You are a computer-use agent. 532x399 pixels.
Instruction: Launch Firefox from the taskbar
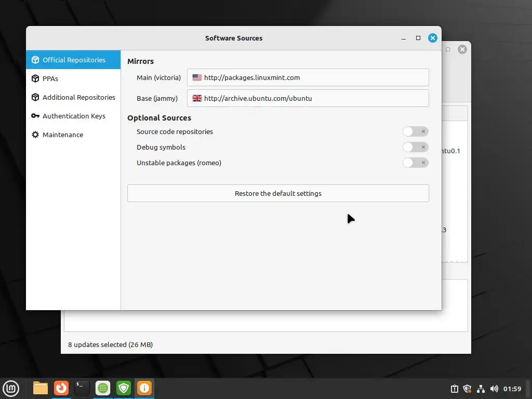pyautogui.click(x=61, y=388)
